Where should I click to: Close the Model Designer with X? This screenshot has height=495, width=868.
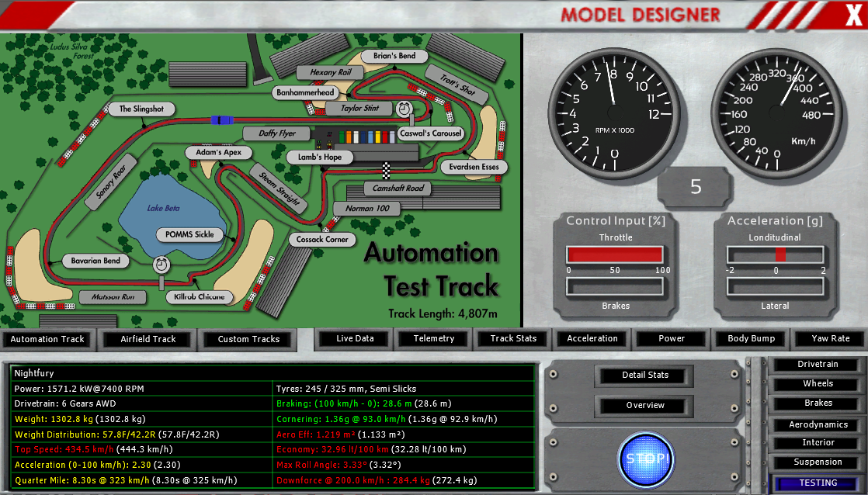coord(850,15)
